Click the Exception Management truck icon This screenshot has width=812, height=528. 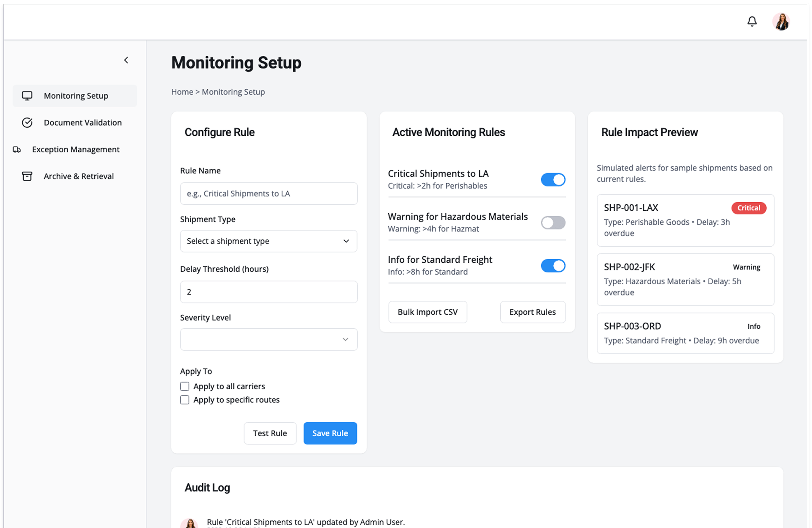tap(17, 149)
